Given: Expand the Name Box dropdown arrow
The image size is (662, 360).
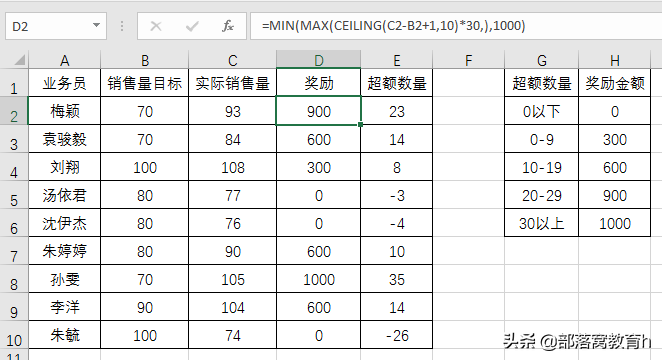Looking at the screenshot, I should point(96,25).
